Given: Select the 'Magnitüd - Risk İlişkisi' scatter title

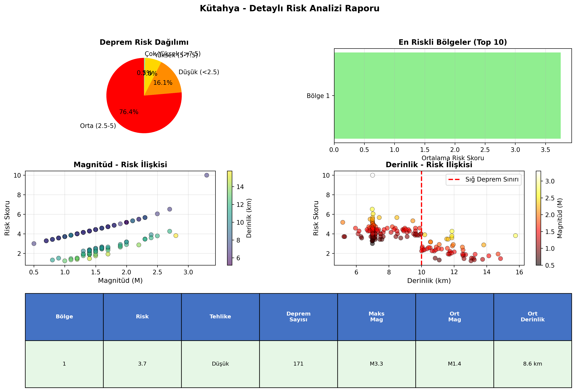Looking at the screenshot, I should [120, 165].
